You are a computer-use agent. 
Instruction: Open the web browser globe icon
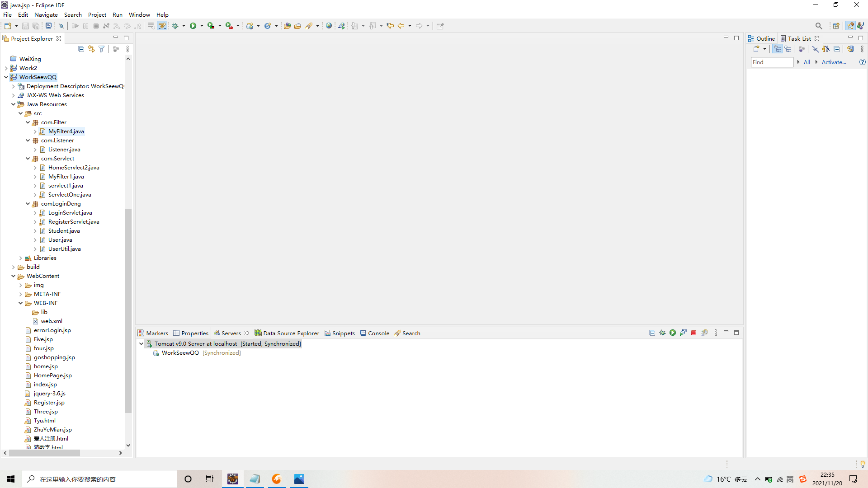pos(329,26)
